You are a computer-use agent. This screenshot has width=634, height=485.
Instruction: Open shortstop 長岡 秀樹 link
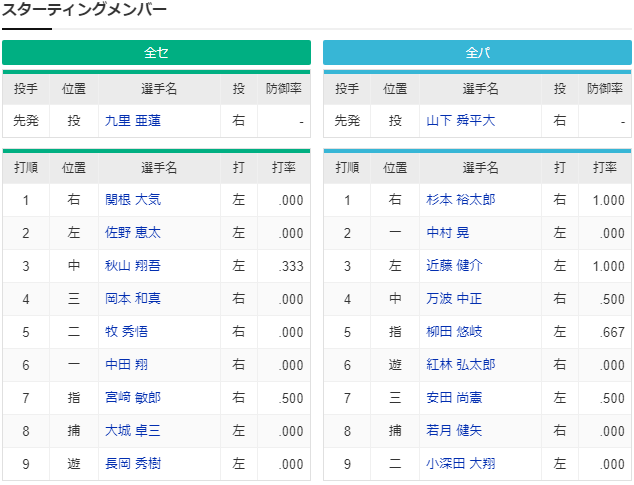coord(133,464)
